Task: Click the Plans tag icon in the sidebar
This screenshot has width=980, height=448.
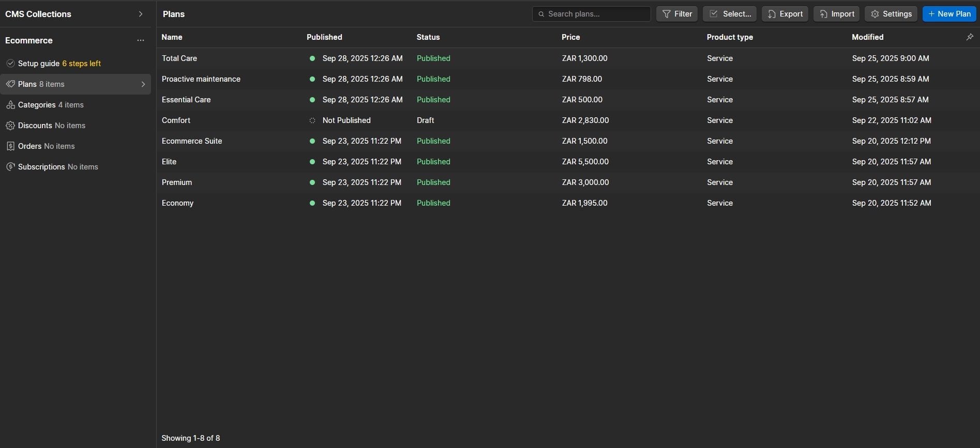Action: click(x=10, y=84)
